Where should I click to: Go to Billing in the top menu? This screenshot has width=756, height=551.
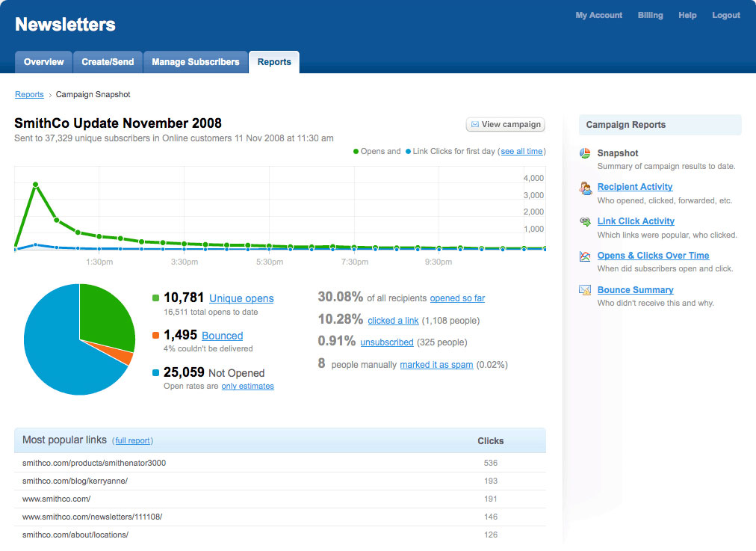[x=651, y=16]
